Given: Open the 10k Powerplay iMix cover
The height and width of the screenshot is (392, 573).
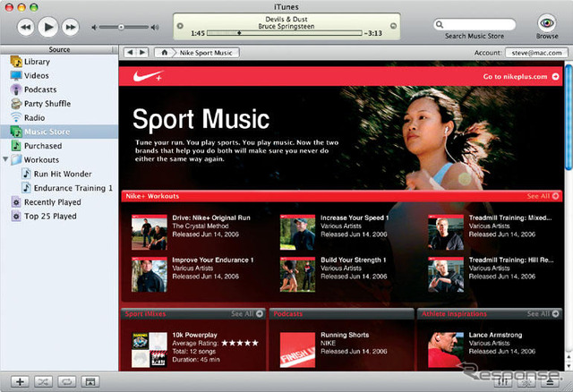Looking at the screenshot, I should [150, 350].
